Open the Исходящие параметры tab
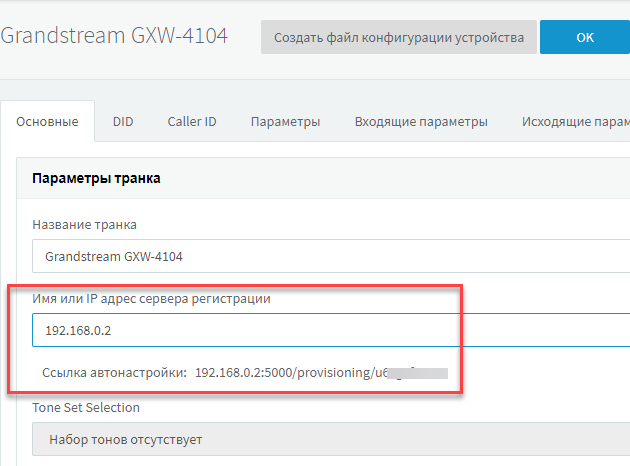Viewport: 630px width, 466px height. click(x=576, y=121)
